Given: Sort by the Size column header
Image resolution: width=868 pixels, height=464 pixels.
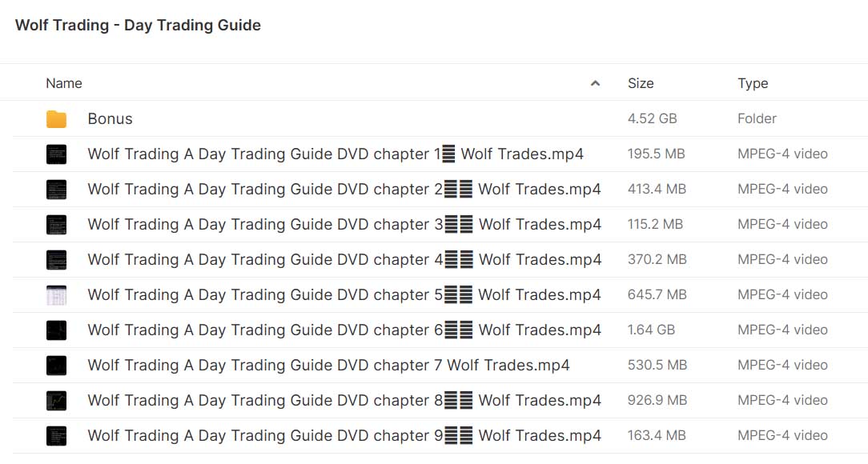Looking at the screenshot, I should 641,83.
